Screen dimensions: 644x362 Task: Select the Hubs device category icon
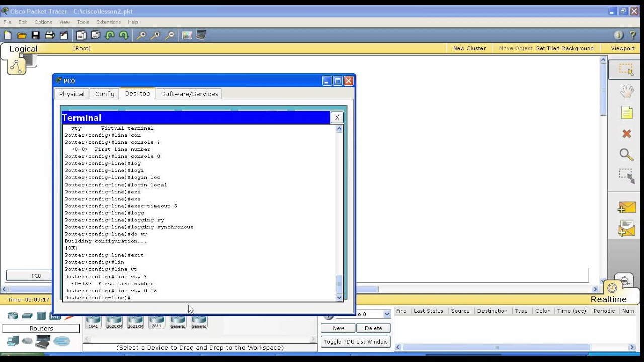(x=41, y=316)
